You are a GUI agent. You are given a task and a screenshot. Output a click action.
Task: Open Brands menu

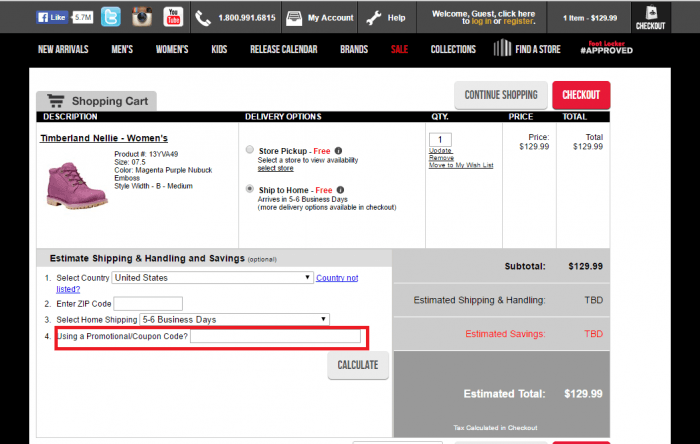[354, 49]
